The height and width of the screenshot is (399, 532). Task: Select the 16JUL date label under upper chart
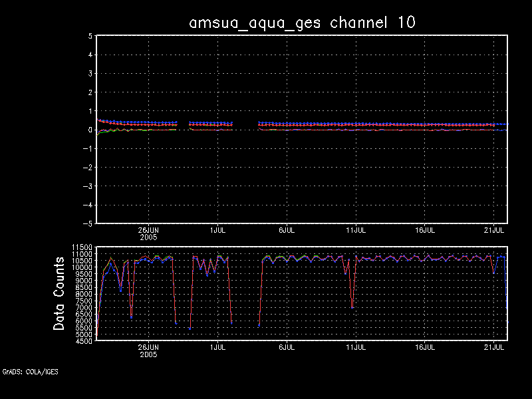[425, 229]
